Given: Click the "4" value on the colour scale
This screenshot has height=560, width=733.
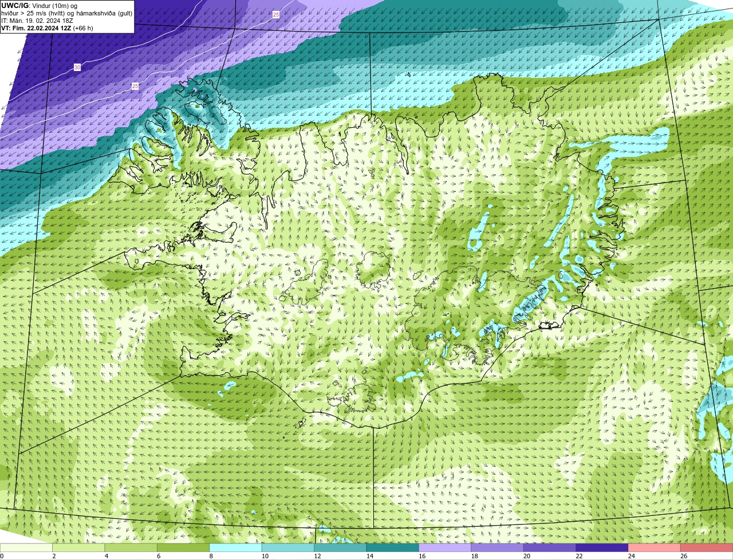Looking at the screenshot, I should [105, 556].
